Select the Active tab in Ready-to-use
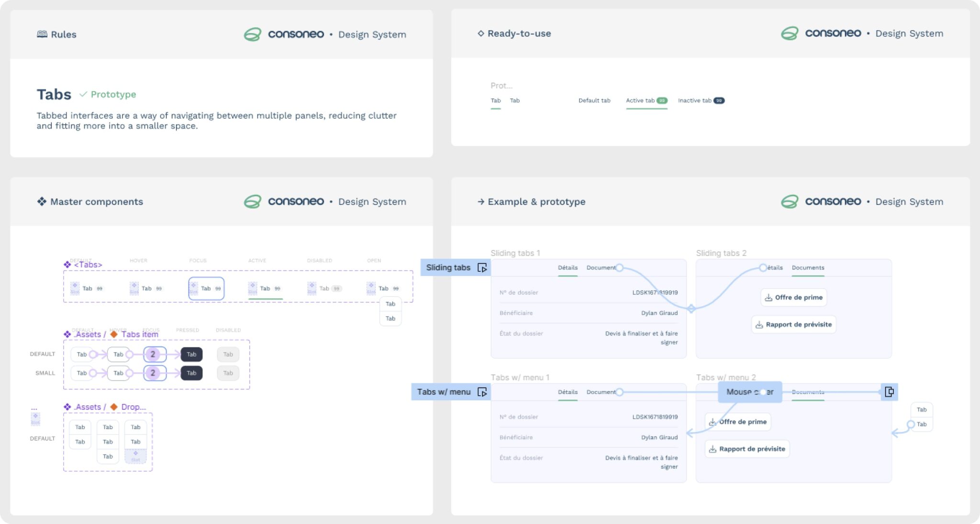The image size is (980, 524). pyautogui.click(x=646, y=100)
